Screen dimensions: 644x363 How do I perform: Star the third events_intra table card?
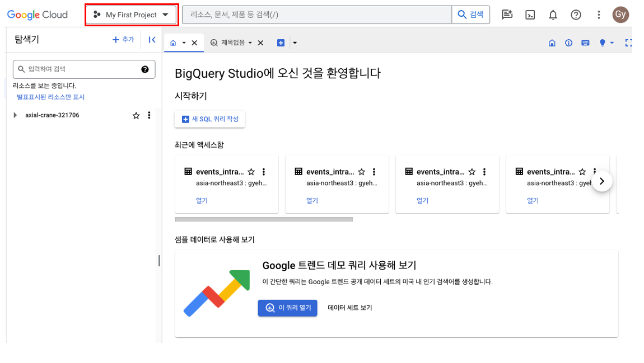pyautogui.click(x=472, y=172)
